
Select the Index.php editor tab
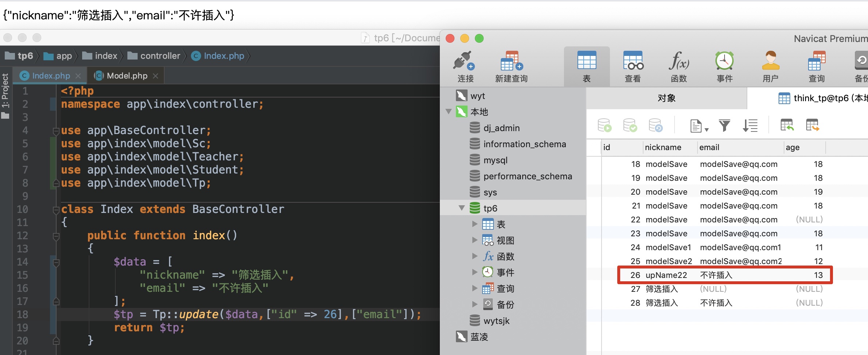[x=51, y=76]
